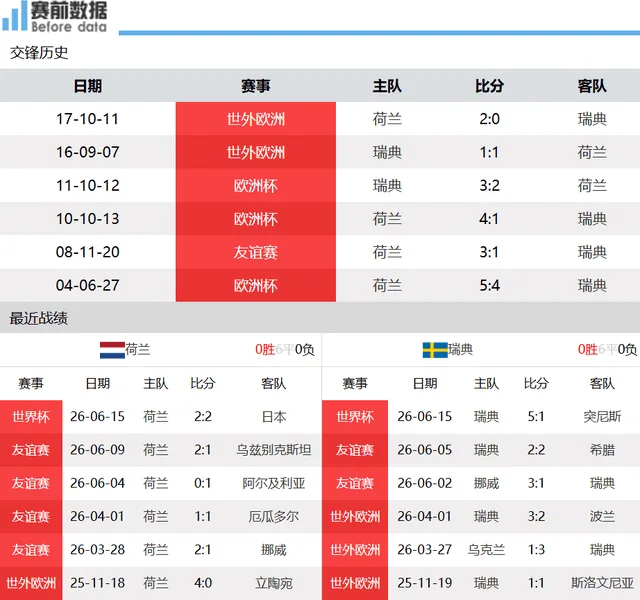
Task: Click the 主队 column header in the 交锋历史 table
Action: 387,86
